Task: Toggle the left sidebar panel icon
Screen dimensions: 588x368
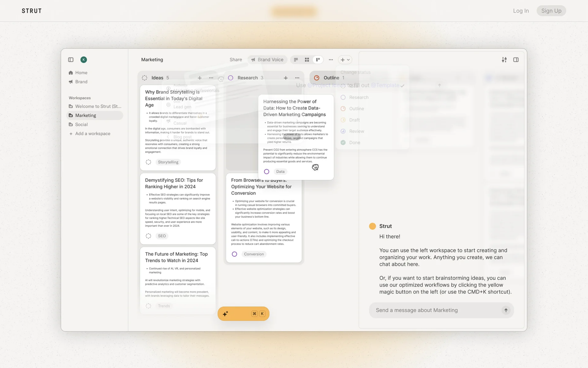Action: [x=71, y=60]
